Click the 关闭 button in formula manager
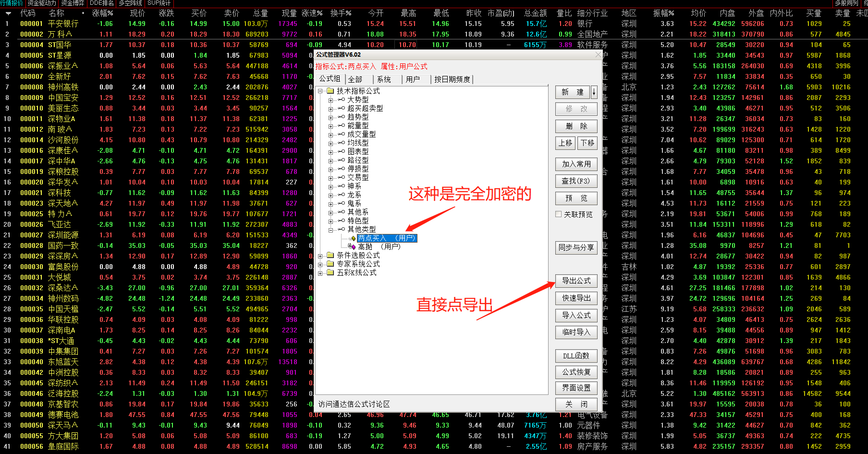 pyautogui.click(x=576, y=404)
